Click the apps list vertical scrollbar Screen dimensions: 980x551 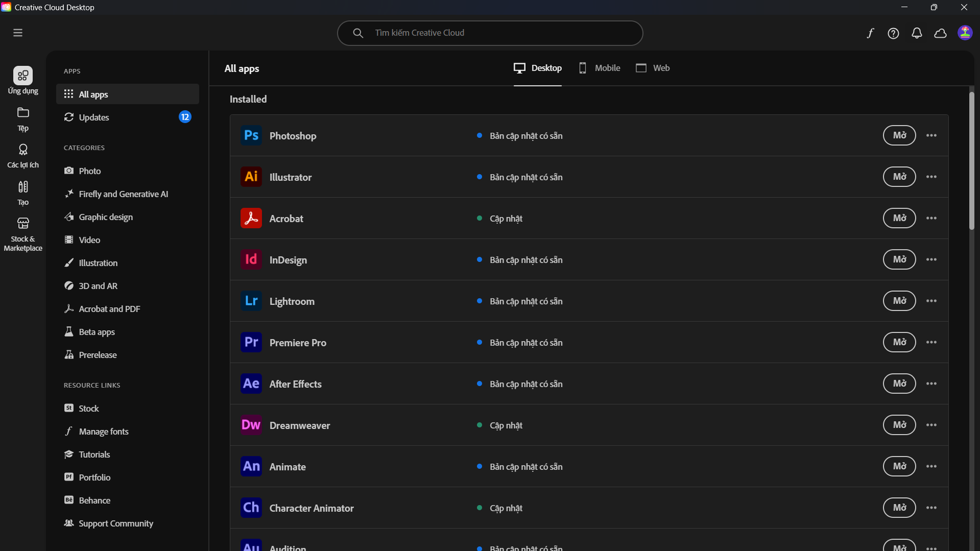(971, 161)
